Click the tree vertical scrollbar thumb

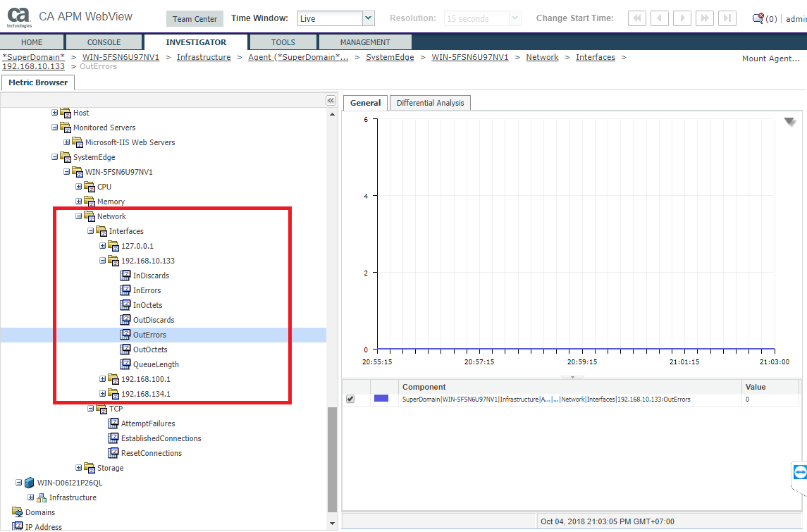click(x=333, y=459)
